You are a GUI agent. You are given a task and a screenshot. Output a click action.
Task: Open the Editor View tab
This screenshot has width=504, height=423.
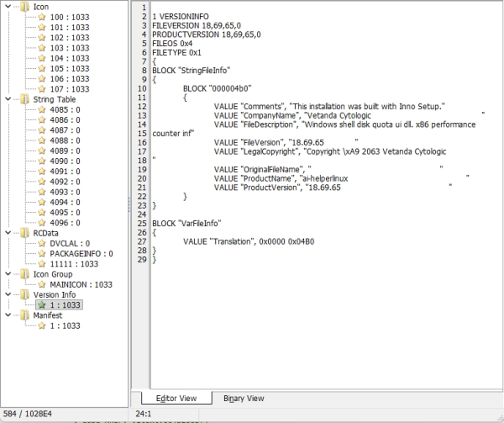pyautogui.click(x=176, y=399)
